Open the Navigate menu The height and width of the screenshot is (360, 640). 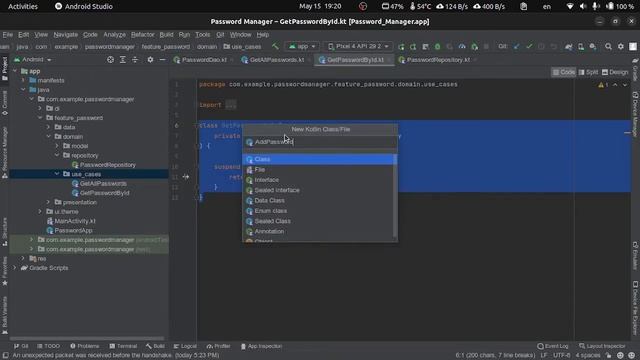[65, 35]
